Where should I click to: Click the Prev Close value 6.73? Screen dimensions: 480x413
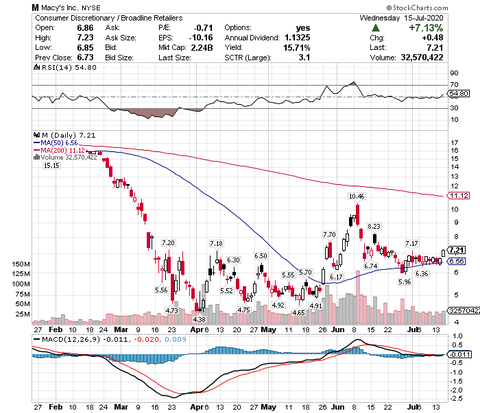tap(85, 57)
